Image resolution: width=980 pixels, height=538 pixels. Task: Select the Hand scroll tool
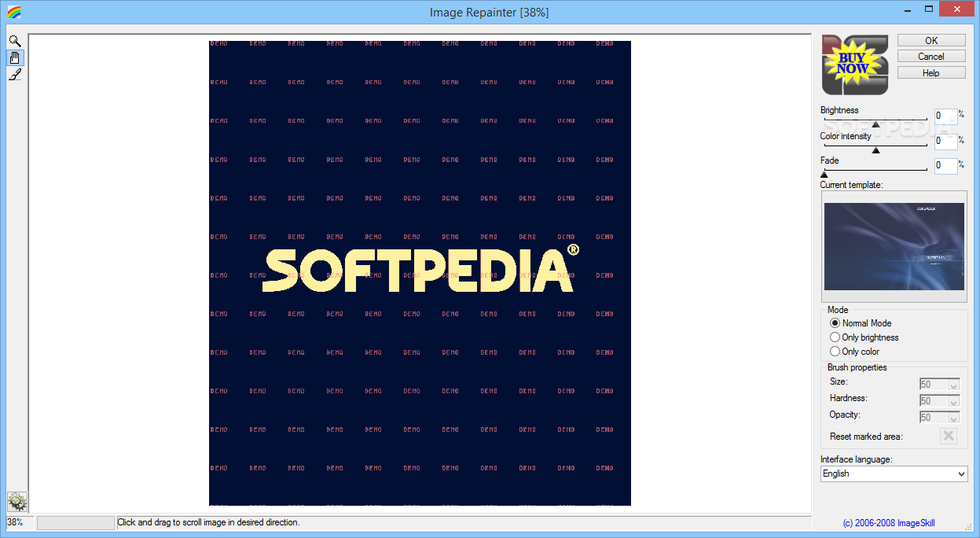click(x=15, y=57)
